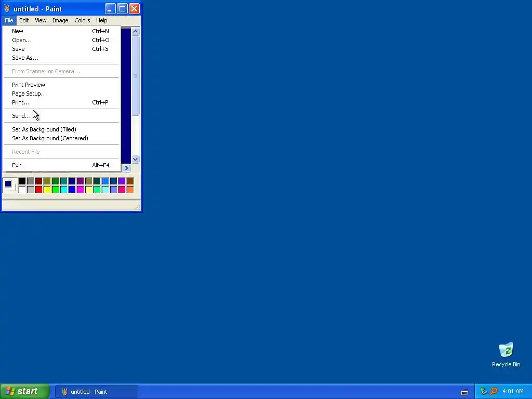The height and width of the screenshot is (399, 532).
Task: Minimize the Paint window
Action: point(110,9)
